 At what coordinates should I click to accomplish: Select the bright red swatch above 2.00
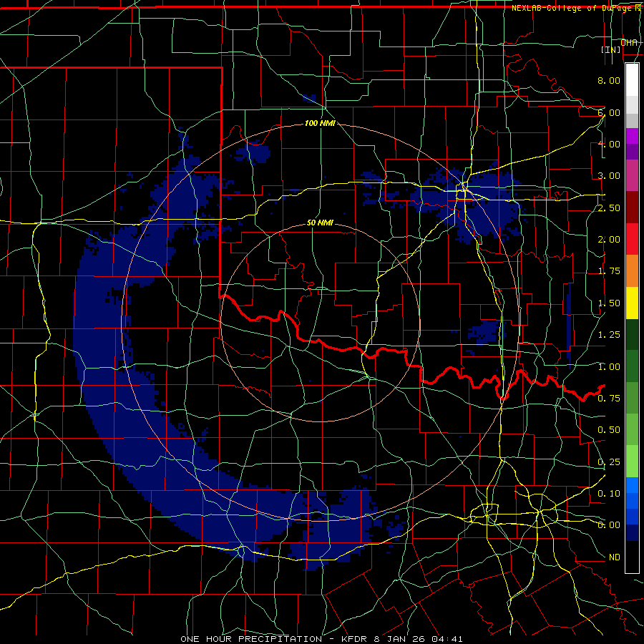click(632, 239)
